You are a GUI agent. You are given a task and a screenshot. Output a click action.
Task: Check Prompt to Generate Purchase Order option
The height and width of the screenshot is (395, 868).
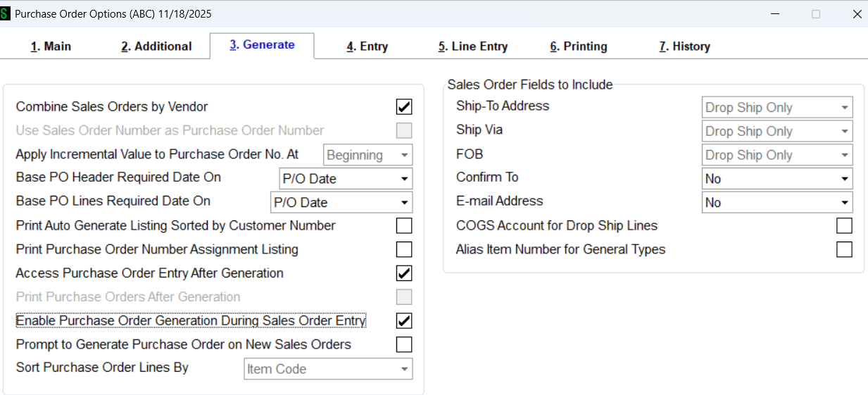click(x=404, y=345)
